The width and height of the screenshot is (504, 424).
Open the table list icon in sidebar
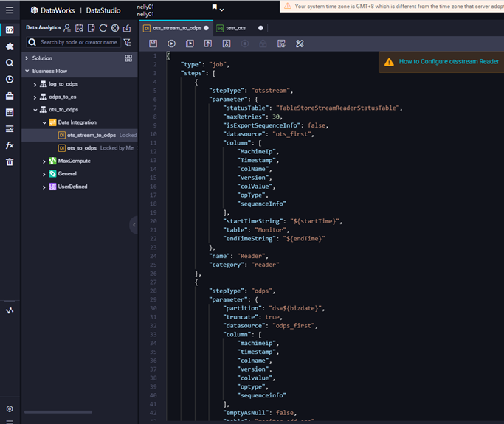tap(10, 112)
